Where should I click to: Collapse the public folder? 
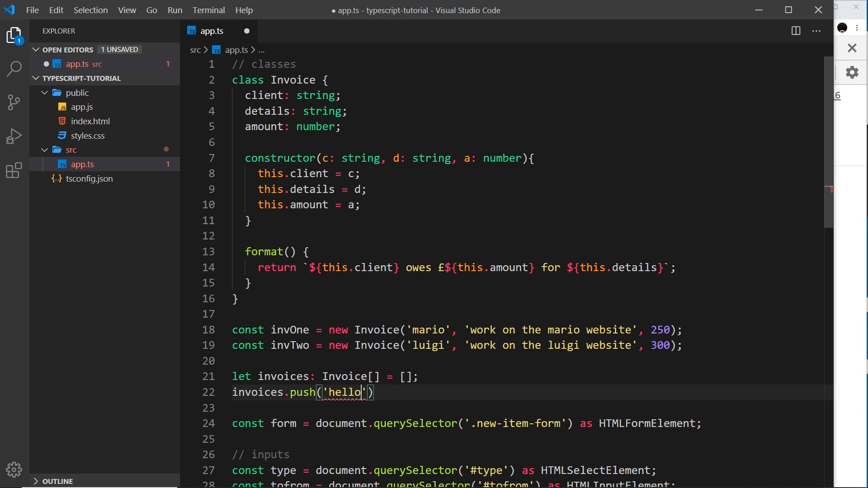pos(44,93)
